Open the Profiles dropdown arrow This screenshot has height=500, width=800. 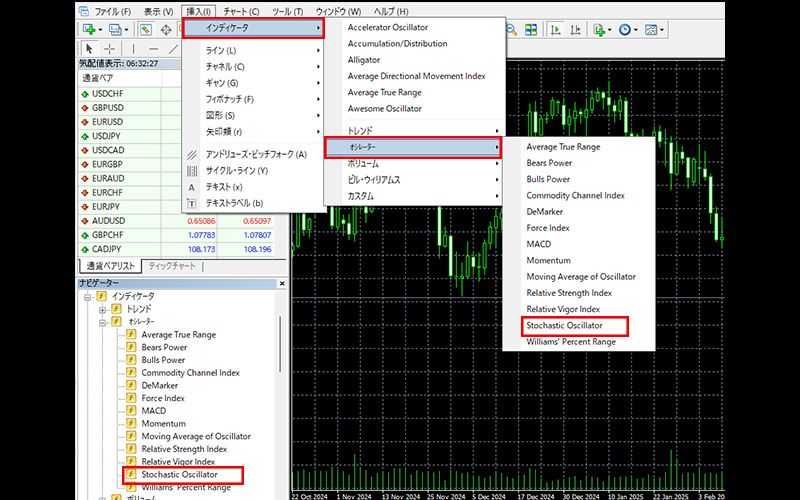[x=126, y=30]
